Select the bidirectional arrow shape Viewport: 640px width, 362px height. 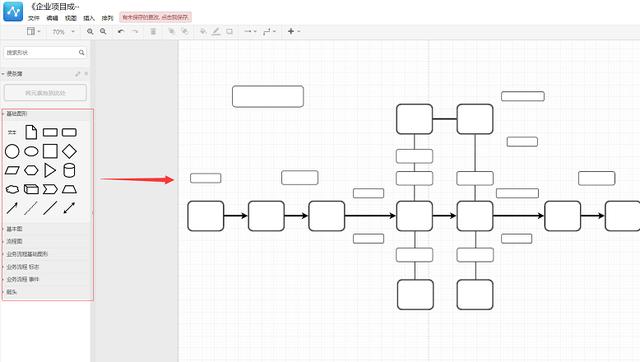69,208
